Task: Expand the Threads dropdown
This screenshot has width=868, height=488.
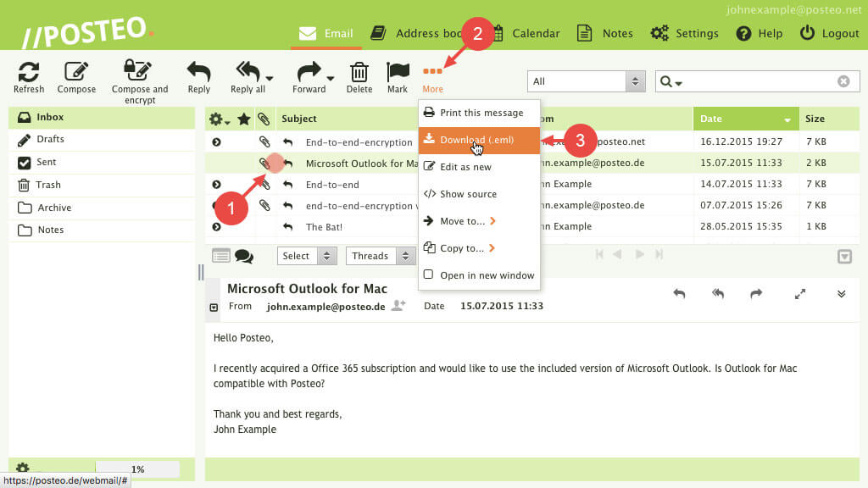Action: click(x=379, y=256)
